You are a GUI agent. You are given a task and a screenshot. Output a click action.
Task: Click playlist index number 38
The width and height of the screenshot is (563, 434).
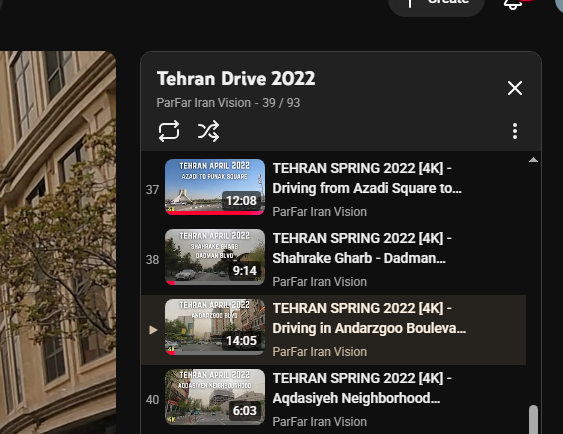click(x=152, y=260)
